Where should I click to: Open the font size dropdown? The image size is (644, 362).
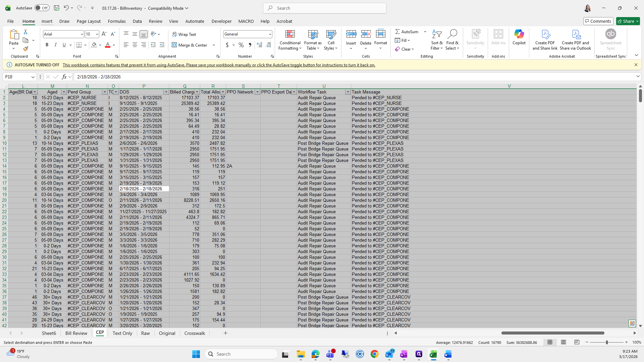[97, 34]
